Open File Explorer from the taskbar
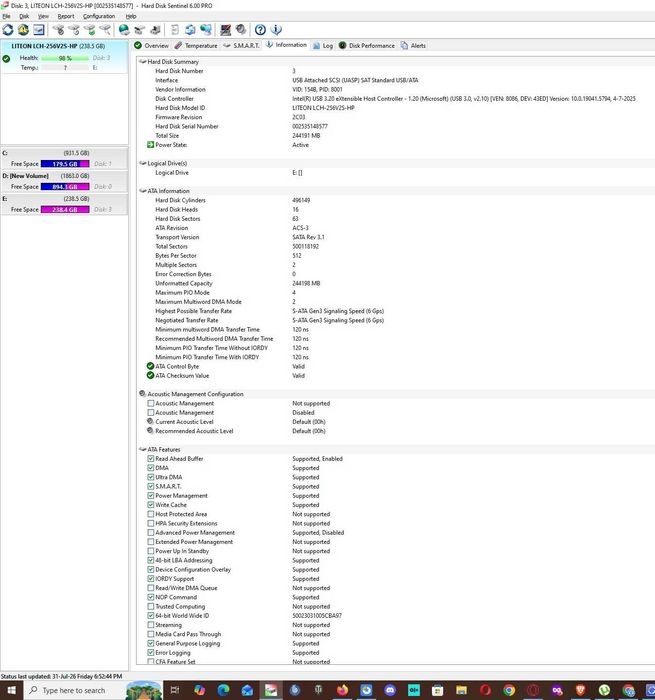 point(461,690)
